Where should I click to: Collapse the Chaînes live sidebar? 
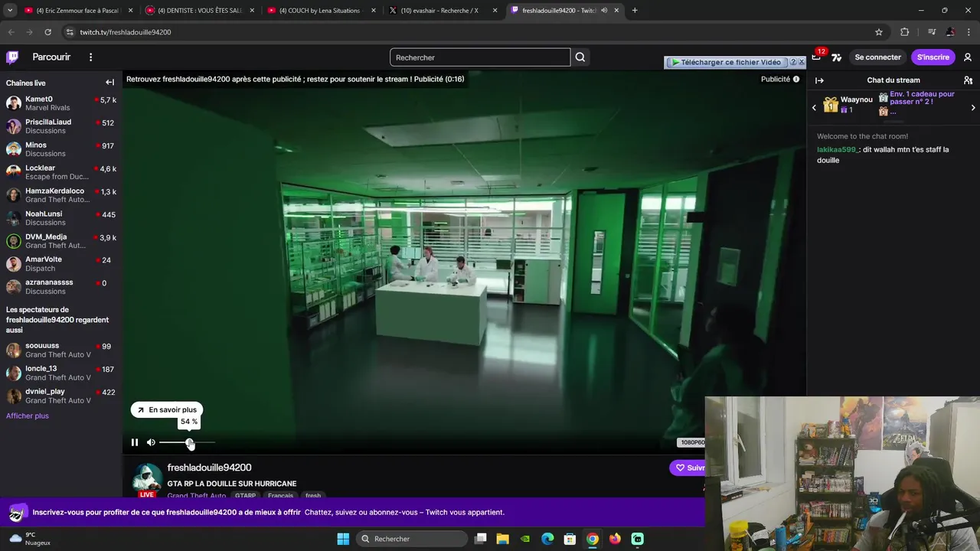point(109,83)
